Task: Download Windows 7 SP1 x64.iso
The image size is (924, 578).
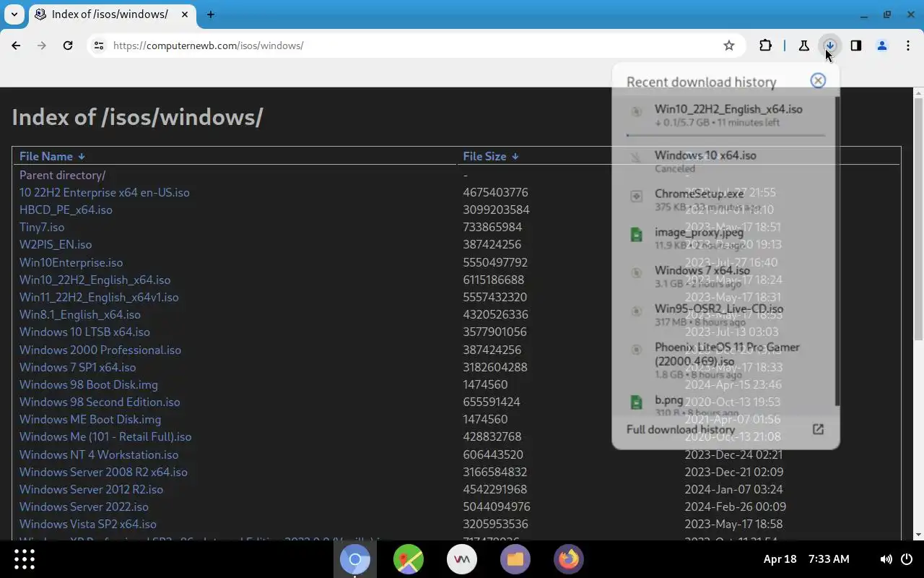Action: coord(77,367)
